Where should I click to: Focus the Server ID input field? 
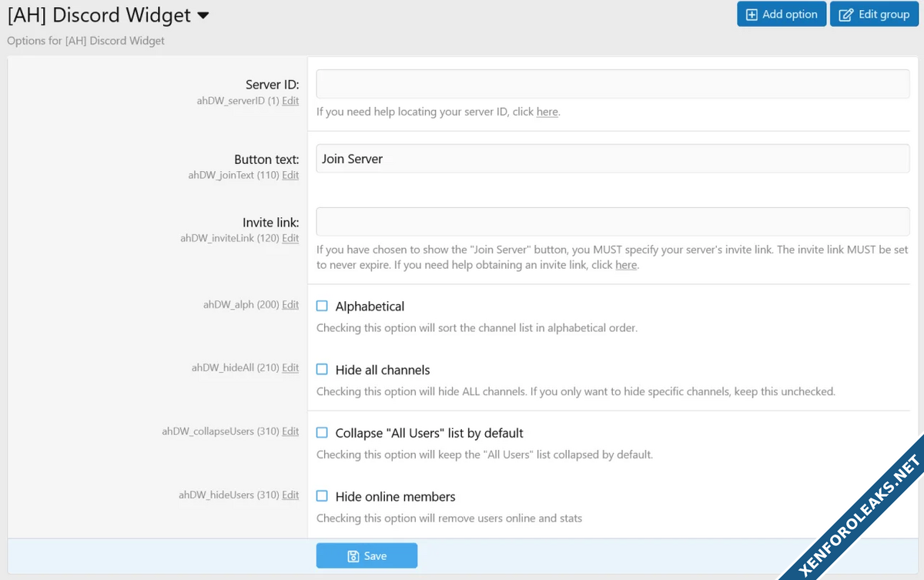(613, 84)
